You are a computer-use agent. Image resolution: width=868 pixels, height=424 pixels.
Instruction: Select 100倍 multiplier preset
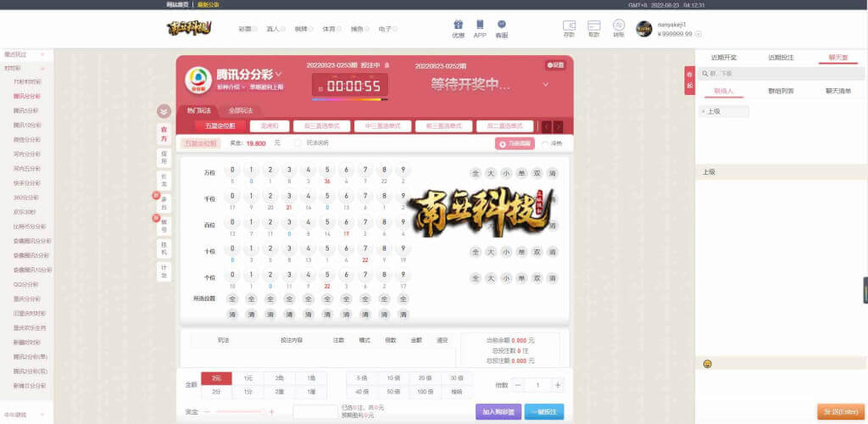426,392
